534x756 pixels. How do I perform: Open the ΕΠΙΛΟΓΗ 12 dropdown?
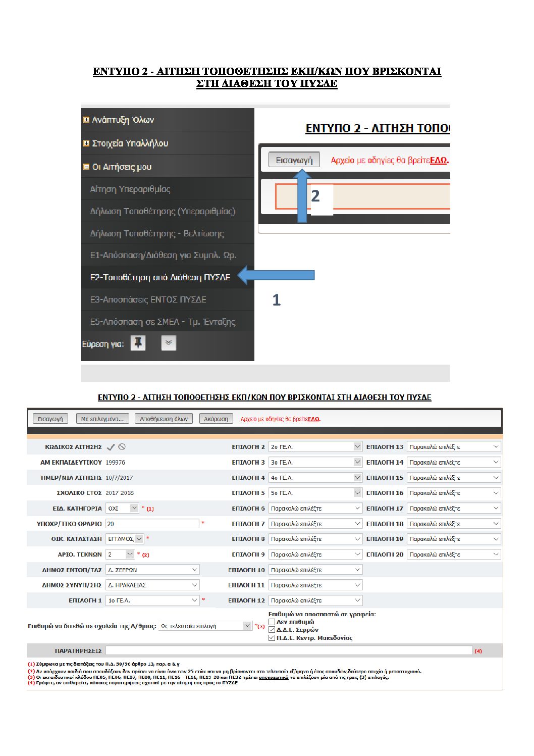[315, 600]
